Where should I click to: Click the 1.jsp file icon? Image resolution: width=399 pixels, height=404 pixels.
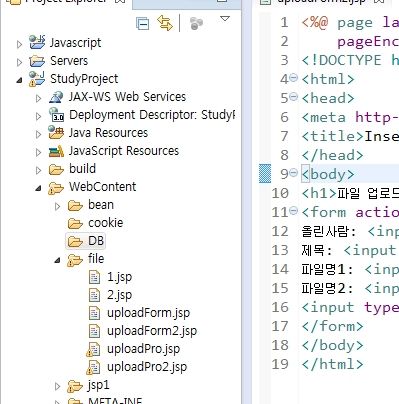94,277
